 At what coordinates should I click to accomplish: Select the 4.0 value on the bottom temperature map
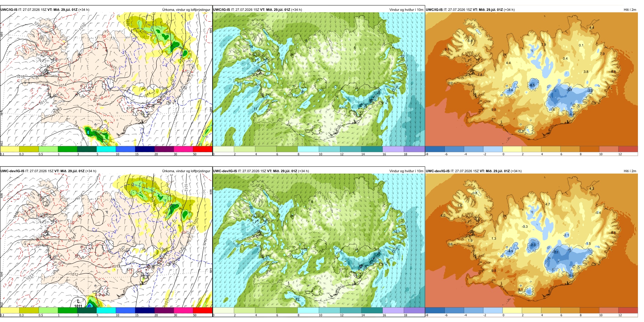pyautogui.click(x=443, y=216)
